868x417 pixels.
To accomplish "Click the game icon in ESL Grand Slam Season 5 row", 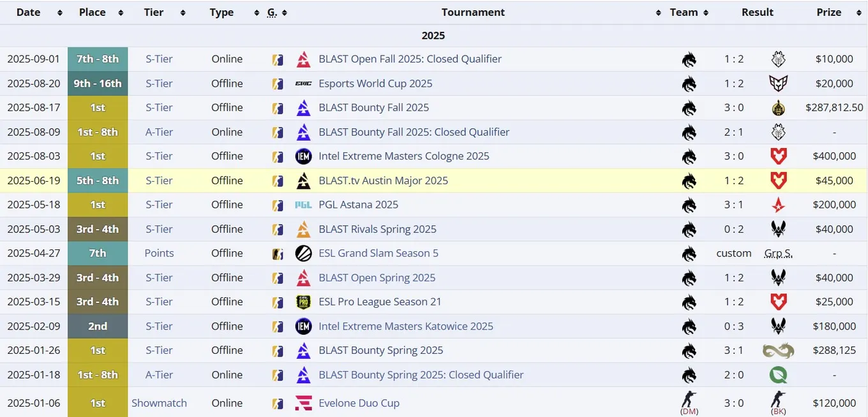I will 278,253.
